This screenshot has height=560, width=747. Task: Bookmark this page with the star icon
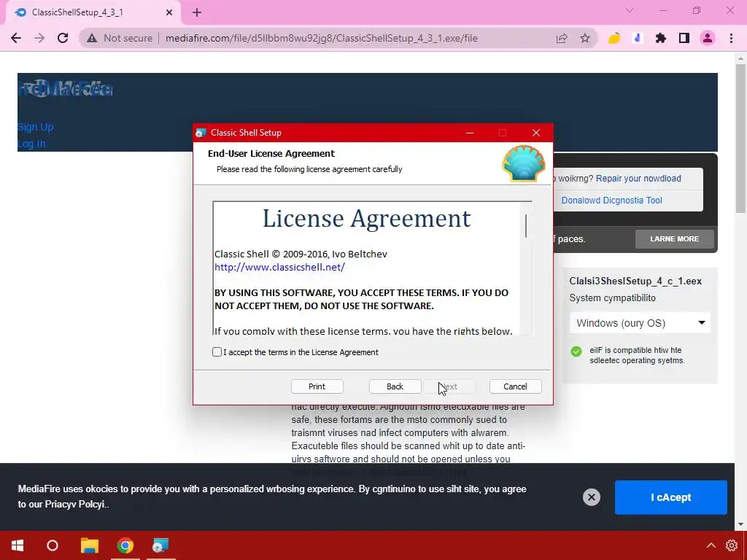pyautogui.click(x=585, y=38)
